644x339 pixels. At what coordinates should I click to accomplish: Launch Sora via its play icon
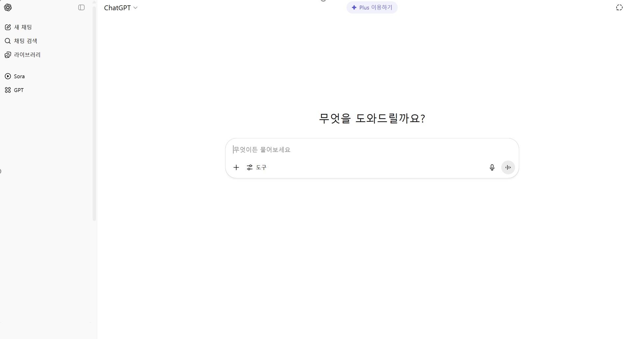pyautogui.click(x=8, y=76)
